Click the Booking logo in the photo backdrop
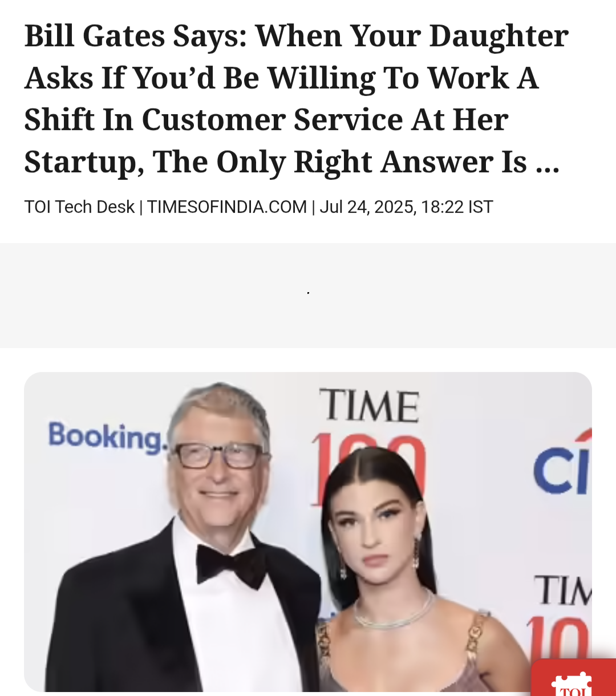Screen dimensions: 616x696 click(106, 438)
